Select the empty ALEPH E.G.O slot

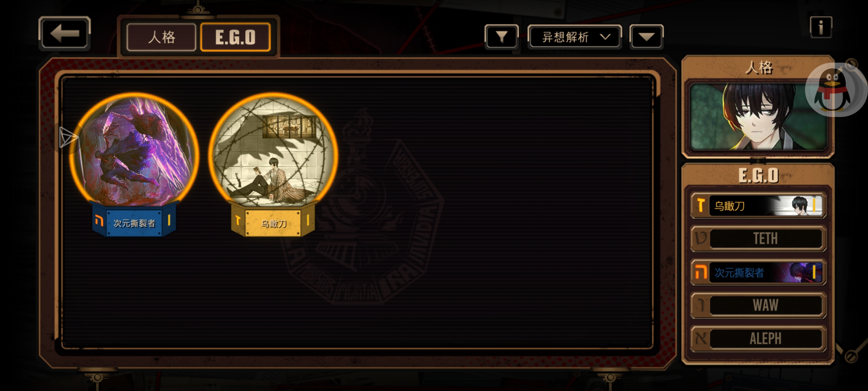758,339
